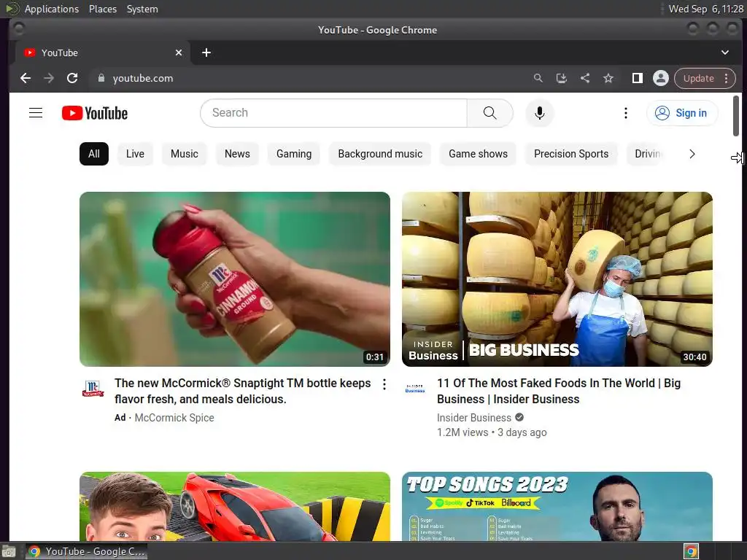Click the magnifier search button
Image resolution: width=747 pixels, height=560 pixels.
[x=489, y=113]
